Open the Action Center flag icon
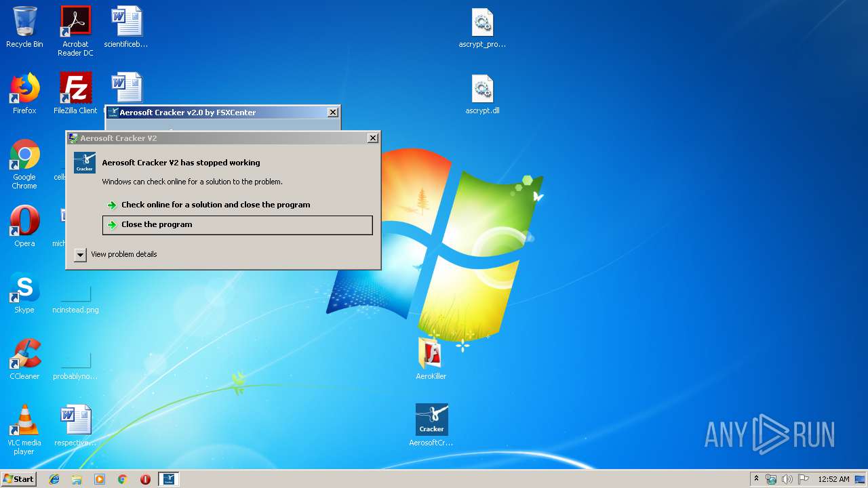 803,479
